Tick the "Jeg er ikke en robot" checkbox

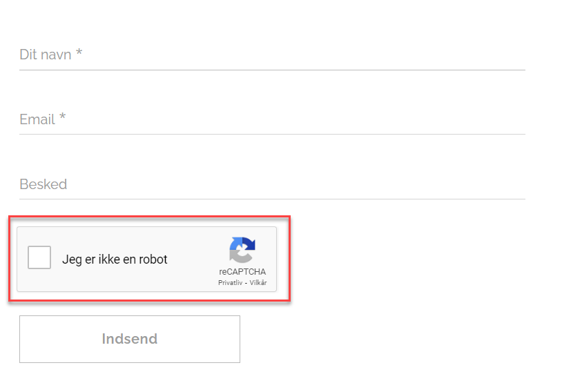pos(39,258)
